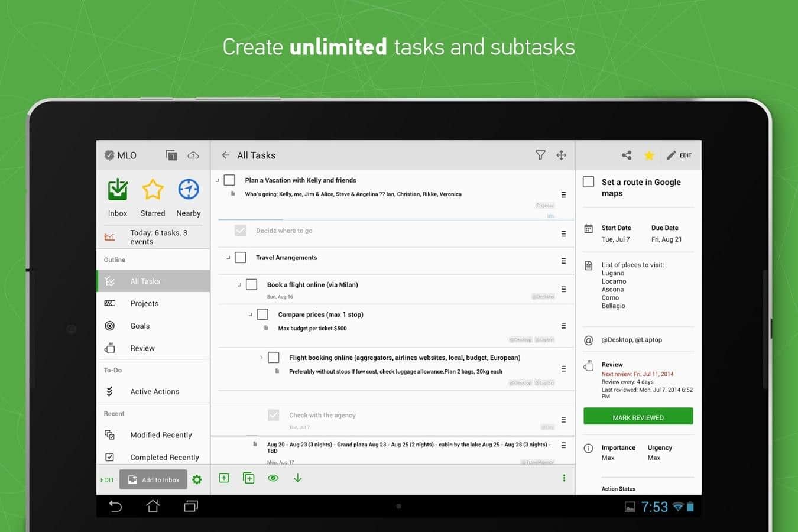Uncheck the Decide where to go task

241,231
